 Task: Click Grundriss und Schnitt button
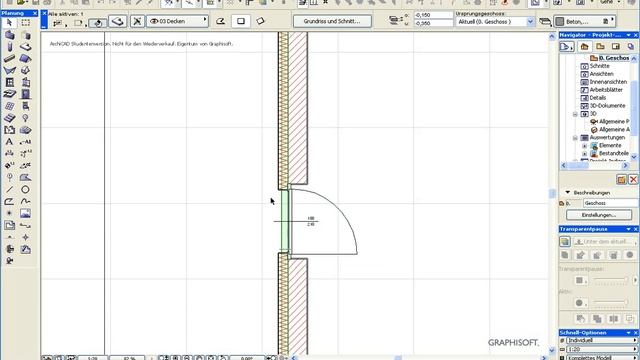(x=332, y=21)
